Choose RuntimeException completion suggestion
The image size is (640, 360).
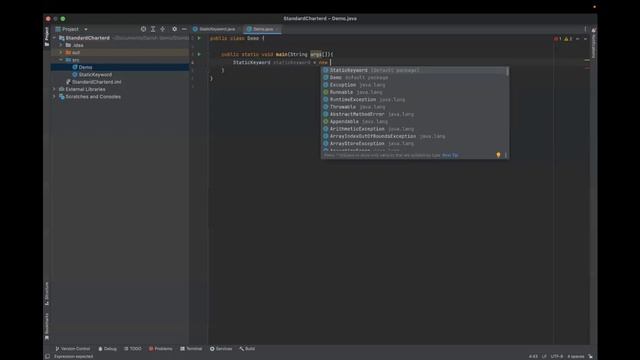tap(414, 100)
